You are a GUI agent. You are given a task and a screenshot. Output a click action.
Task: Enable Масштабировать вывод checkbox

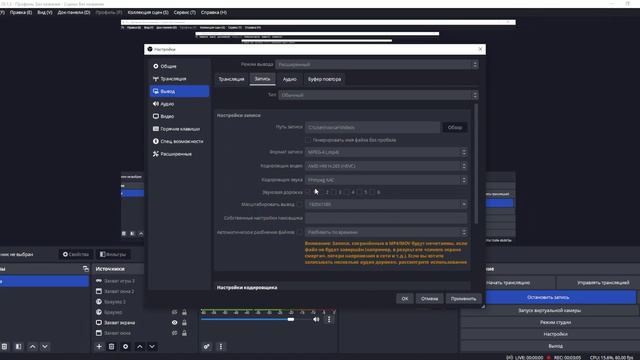pyautogui.click(x=300, y=204)
